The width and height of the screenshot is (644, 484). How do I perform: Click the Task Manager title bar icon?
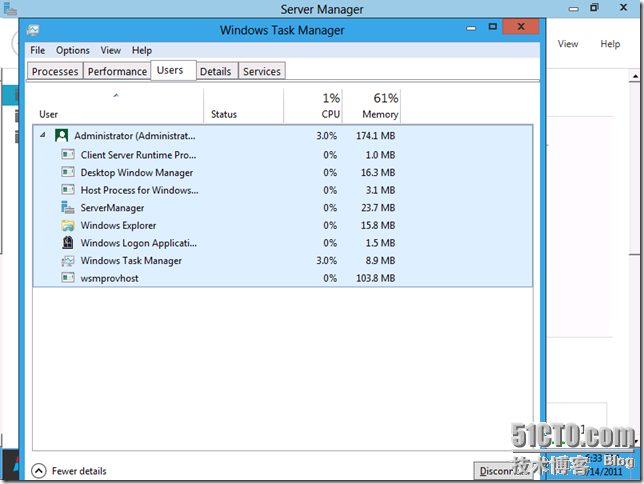click(33, 30)
